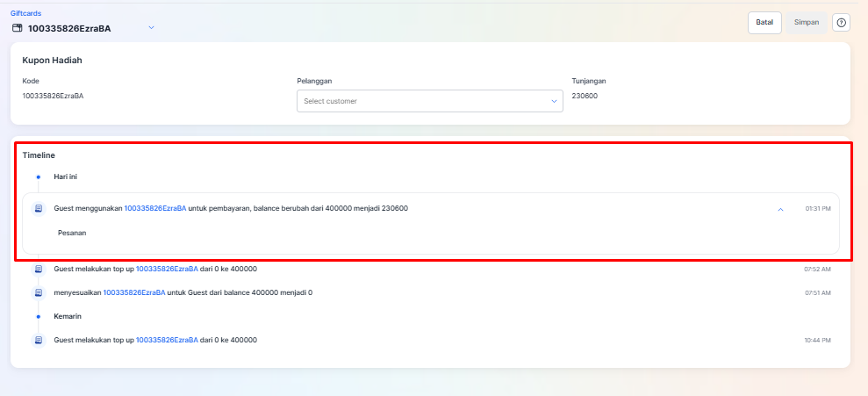Screen dimensions: 868x396
Task: Click the receipt icon of the 10:44 PM top up entry
Action: point(39,340)
